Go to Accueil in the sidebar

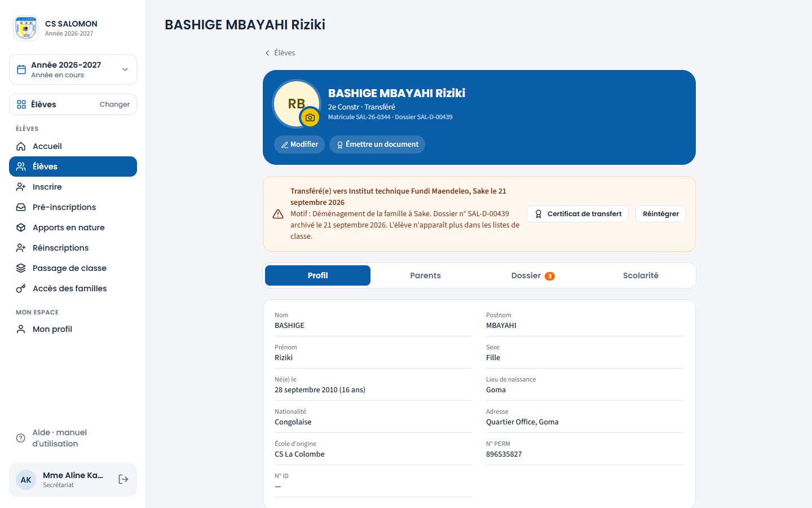click(x=73, y=146)
